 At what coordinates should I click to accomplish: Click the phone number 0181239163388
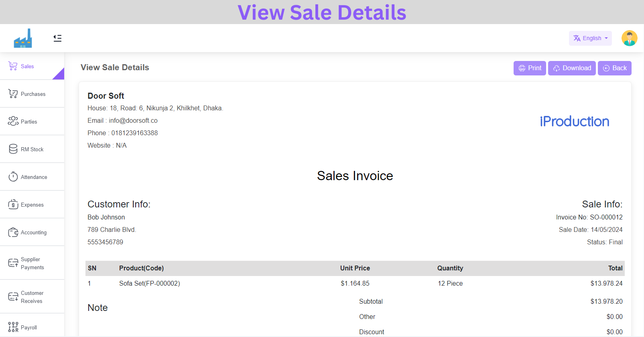(134, 133)
